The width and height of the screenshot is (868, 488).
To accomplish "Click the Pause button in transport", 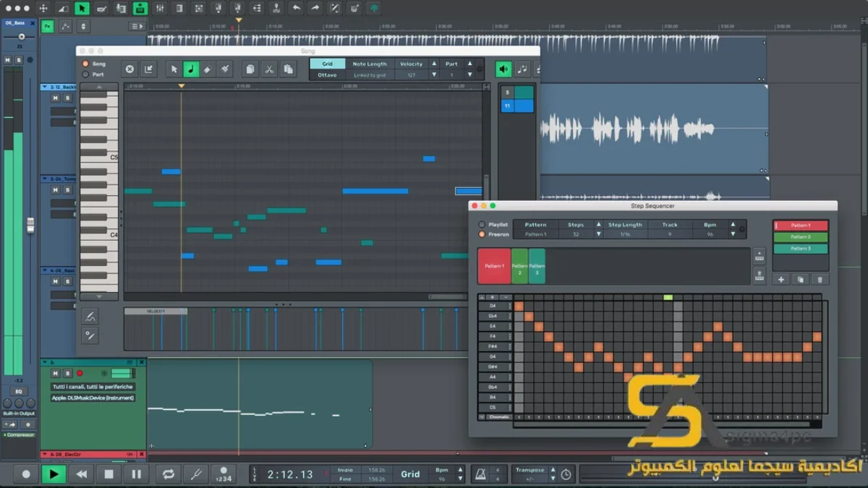I will (136, 474).
